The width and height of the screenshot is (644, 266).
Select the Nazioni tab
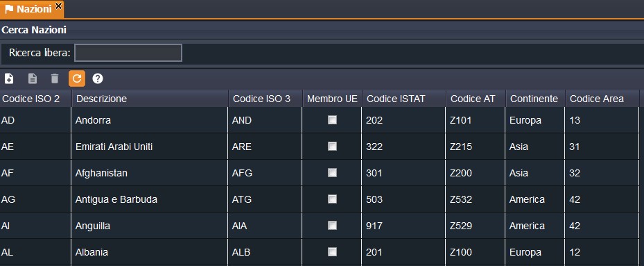pos(32,9)
